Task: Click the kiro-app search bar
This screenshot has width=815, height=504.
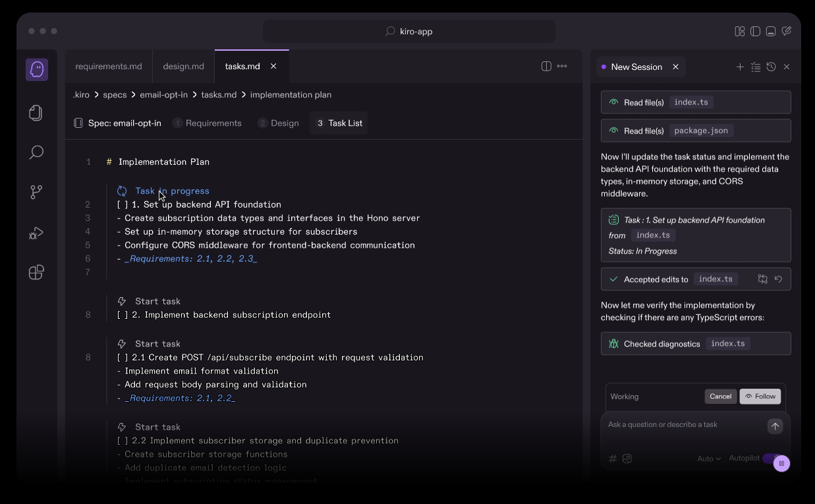Action: coord(408,31)
